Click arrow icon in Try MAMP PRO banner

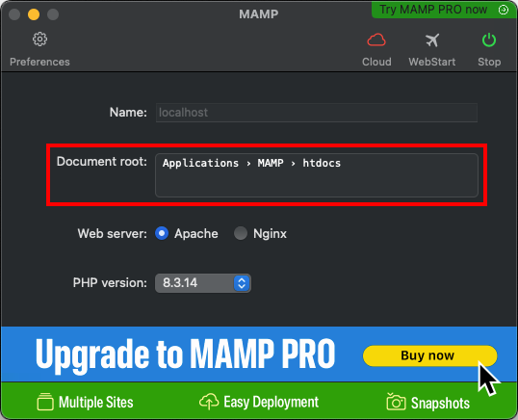[504, 10]
